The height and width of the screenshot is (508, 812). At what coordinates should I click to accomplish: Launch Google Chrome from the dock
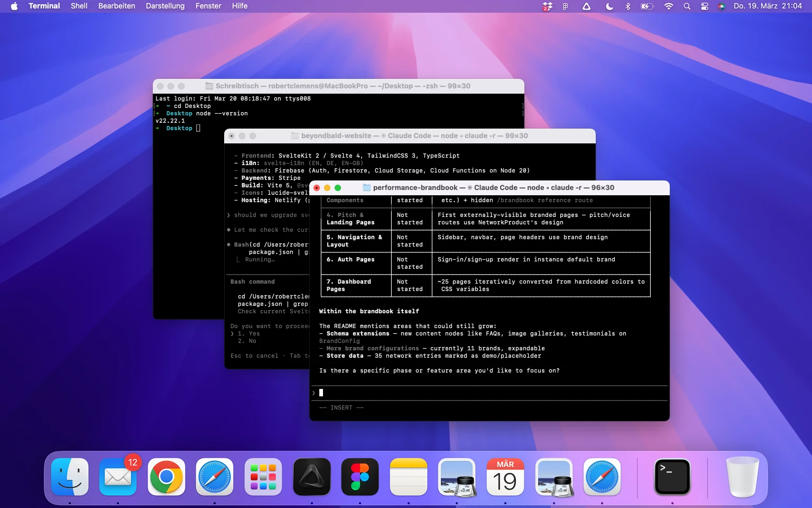pos(166,477)
